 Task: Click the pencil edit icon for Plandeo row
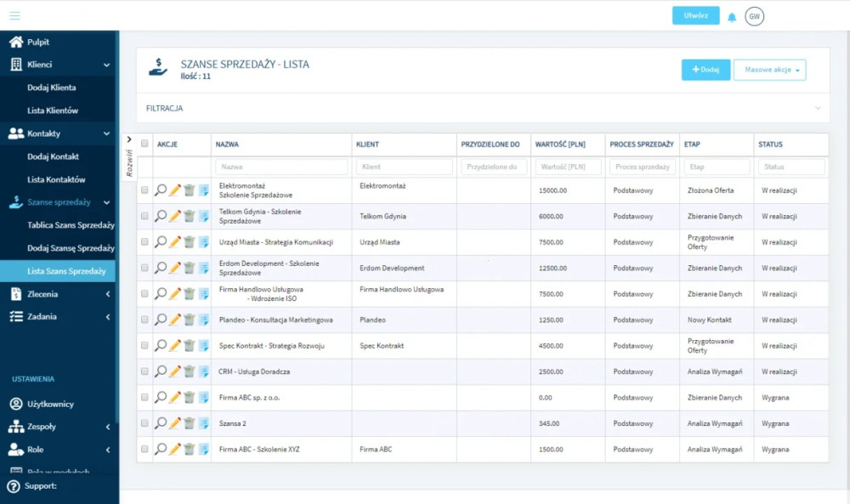coord(175,320)
